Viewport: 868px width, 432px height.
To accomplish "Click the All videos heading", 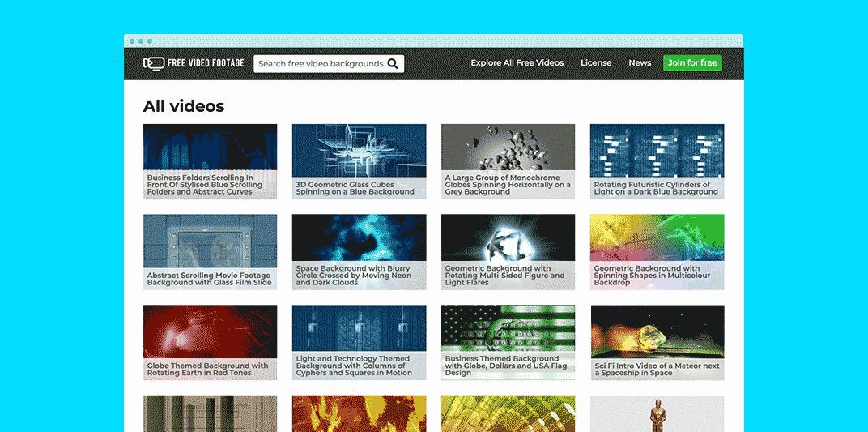I will click(183, 106).
